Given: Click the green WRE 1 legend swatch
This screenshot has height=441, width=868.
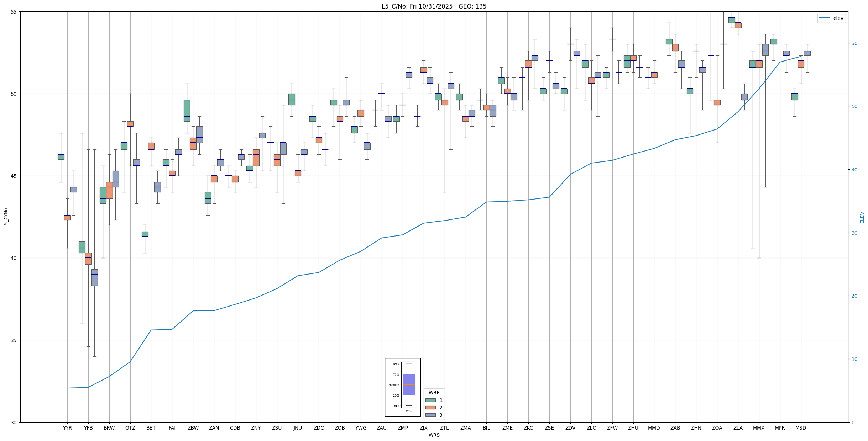Looking at the screenshot, I should [x=430, y=400].
